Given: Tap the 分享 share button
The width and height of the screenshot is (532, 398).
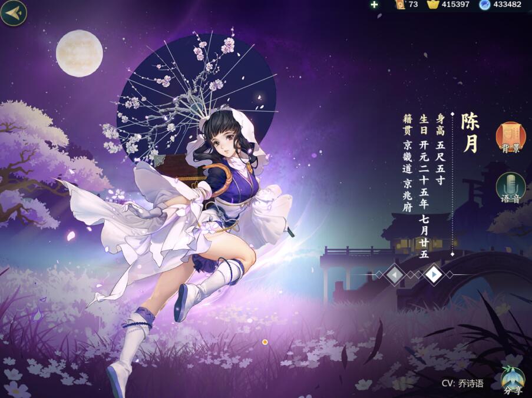Looking at the screenshot, I should (x=513, y=381).
